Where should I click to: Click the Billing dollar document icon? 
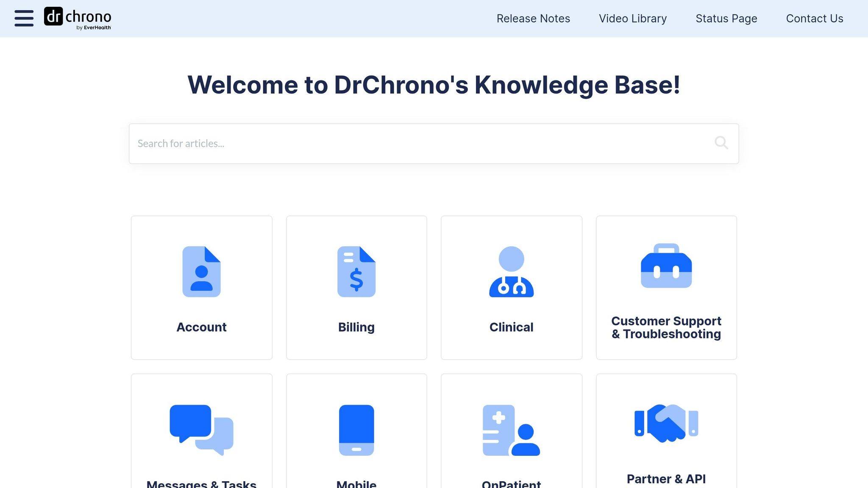tap(356, 272)
